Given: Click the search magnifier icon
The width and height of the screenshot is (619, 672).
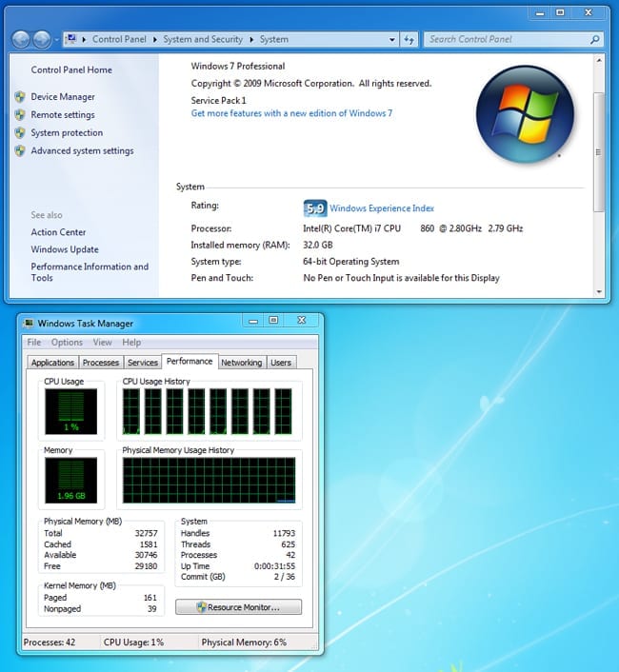Looking at the screenshot, I should tap(595, 40).
